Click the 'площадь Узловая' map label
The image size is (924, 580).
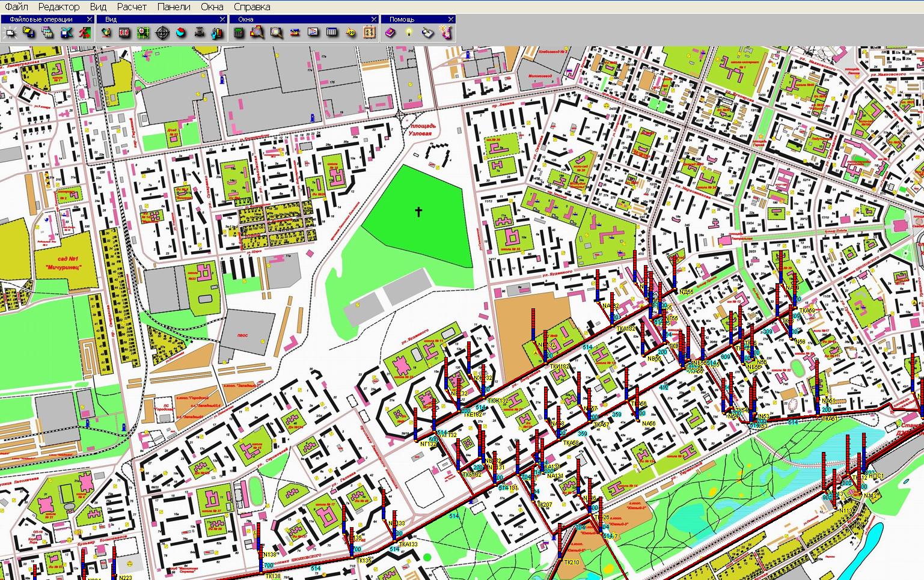point(422,130)
